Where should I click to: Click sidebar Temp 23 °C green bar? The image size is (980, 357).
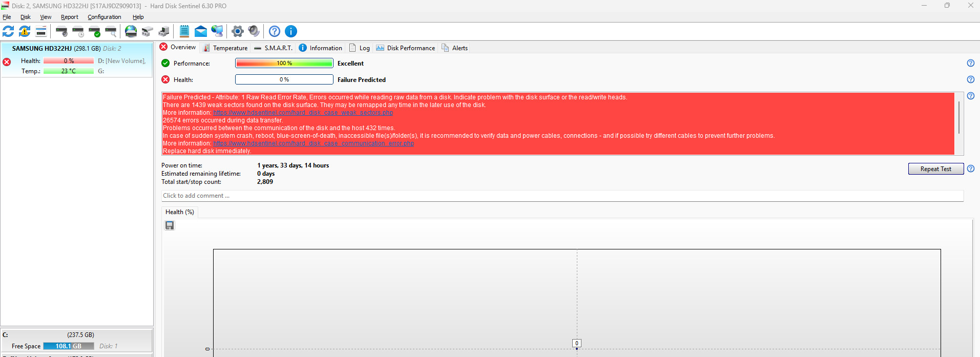coord(69,71)
